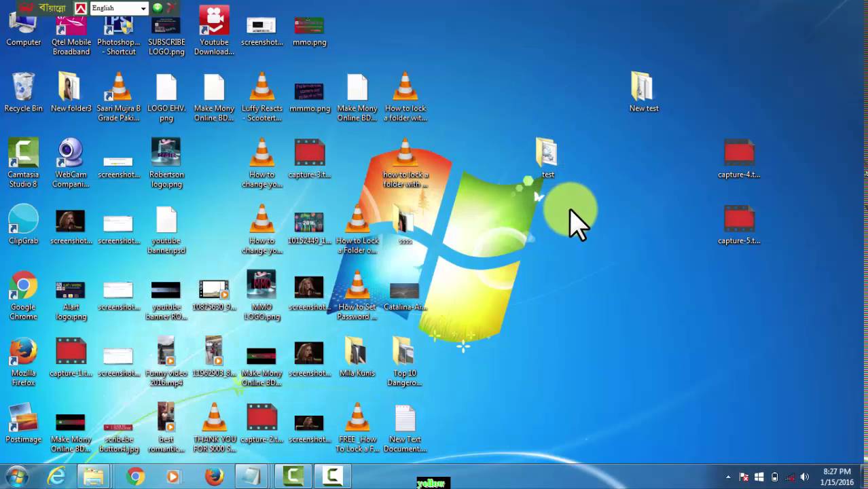Select THANK YOU FOR 5000 S video

(x=214, y=428)
